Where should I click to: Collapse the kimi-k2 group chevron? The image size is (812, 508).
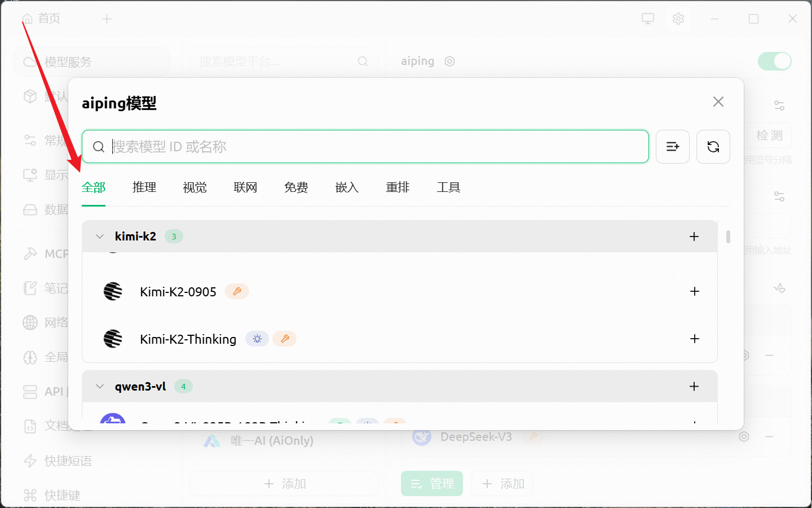pos(100,237)
